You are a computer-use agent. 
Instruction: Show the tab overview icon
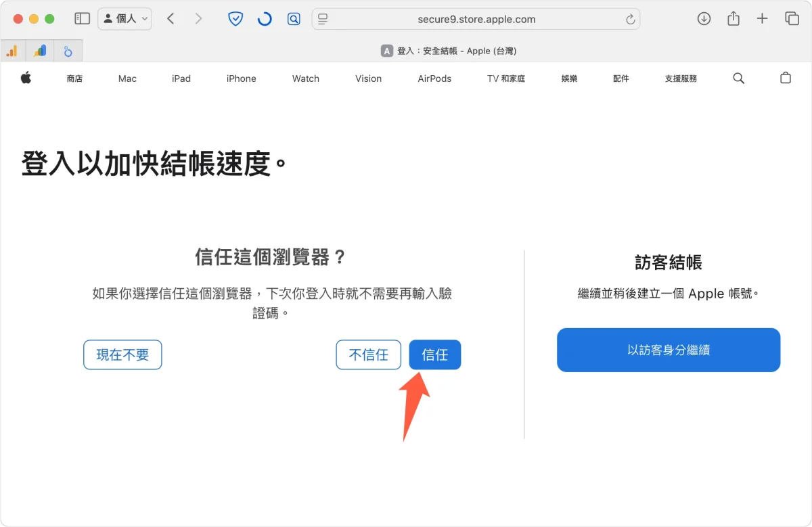click(x=792, y=19)
